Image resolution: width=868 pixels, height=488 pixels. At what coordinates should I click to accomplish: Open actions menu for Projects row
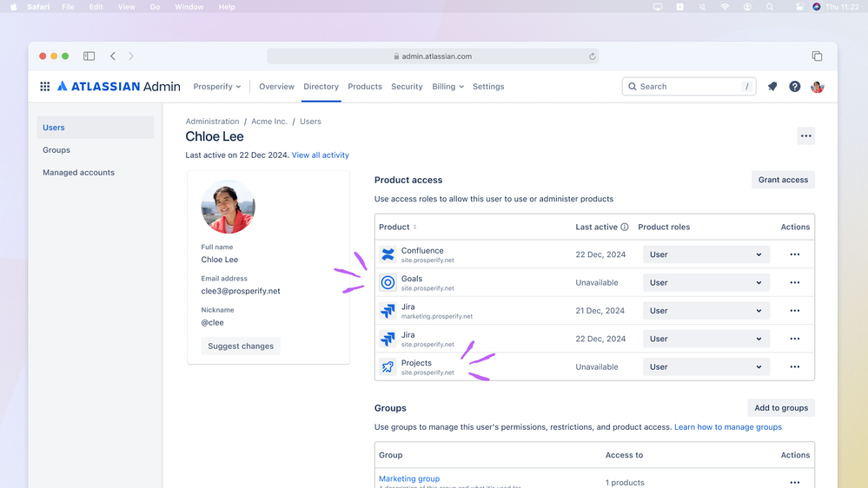pyautogui.click(x=794, y=366)
